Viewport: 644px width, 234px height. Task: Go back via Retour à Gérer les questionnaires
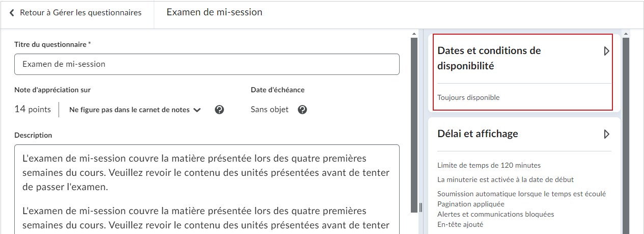[75, 13]
